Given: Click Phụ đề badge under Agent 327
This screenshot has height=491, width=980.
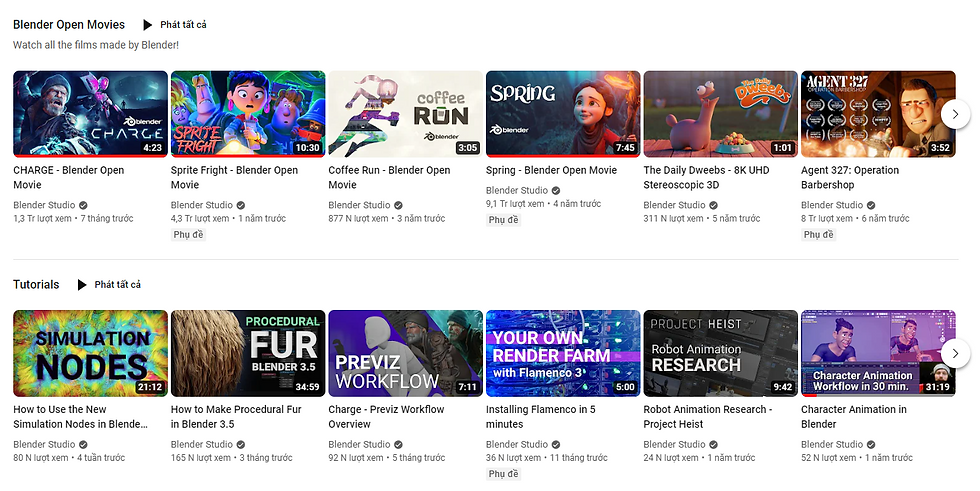Looking at the screenshot, I should [818, 235].
